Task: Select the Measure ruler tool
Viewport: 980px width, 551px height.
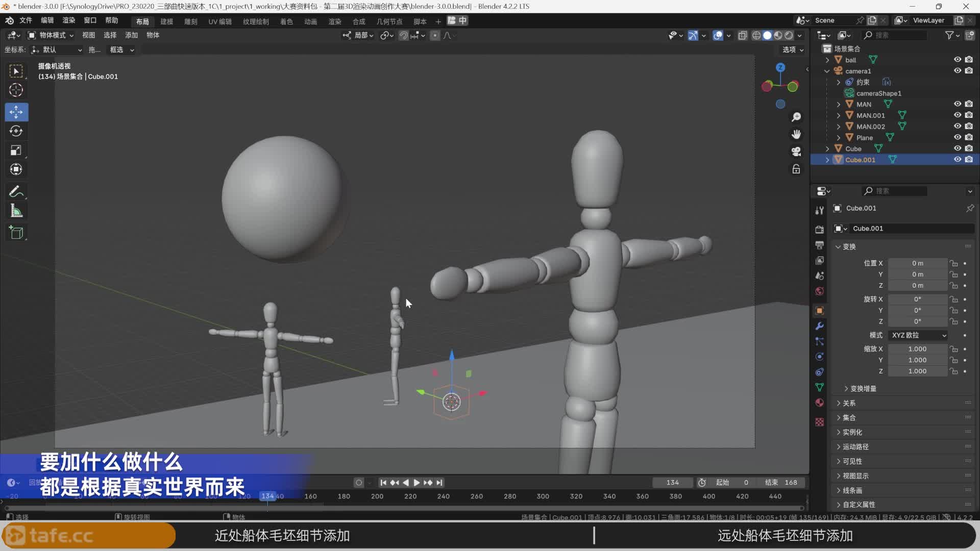Action: coord(16,211)
